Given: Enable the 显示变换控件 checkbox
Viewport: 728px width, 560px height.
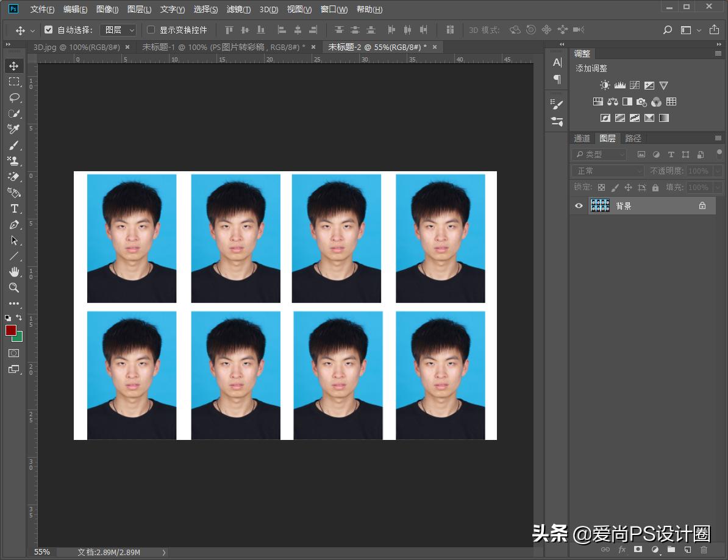Looking at the screenshot, I should 151,30.
